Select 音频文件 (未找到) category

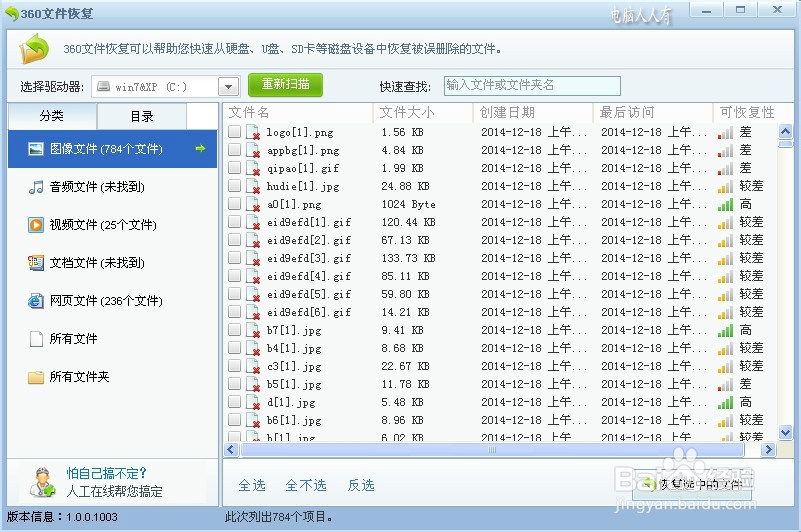pyautogui.click(x=112, y=187)
